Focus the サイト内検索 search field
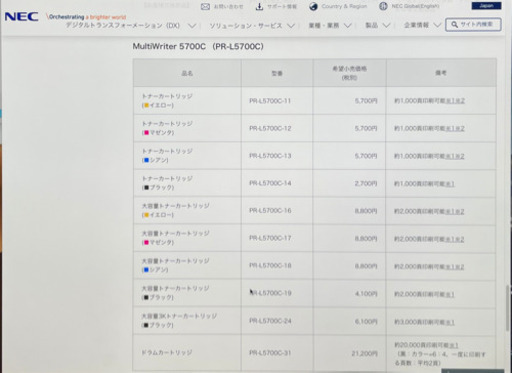This screenshot has width=512, height=373. [x=473, y=25]
